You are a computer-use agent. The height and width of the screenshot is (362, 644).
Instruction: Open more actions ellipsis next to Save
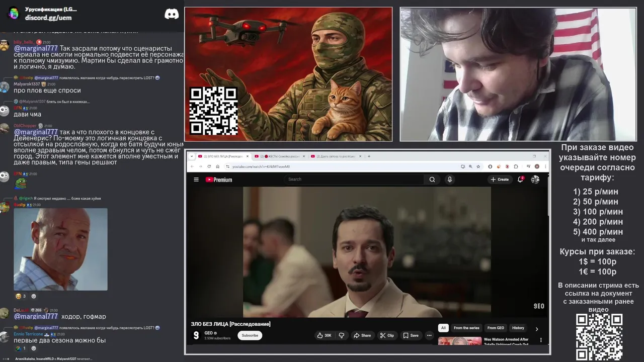click(429, 335)
